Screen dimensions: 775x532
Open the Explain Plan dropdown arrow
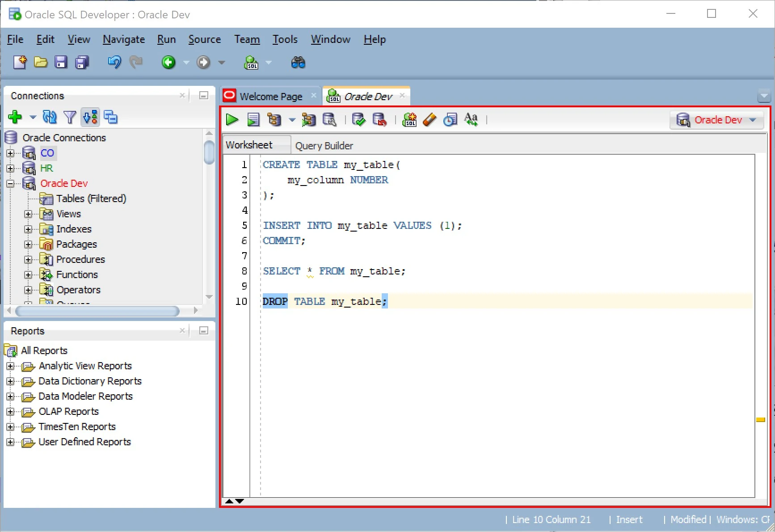pyautogui.click(x=292, y=120)
